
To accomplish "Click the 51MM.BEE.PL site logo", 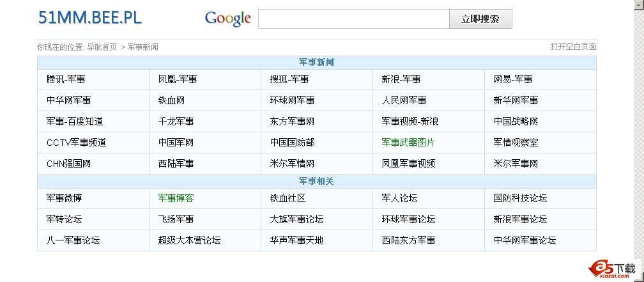I will (90, 18).
